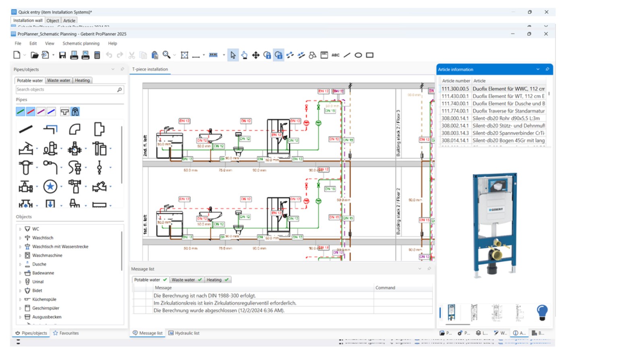This screenshot has height=362, width=644.
Task: Open the zoom tool dropdown arrow
Action: pyautogui.click(x=173, y=55)
